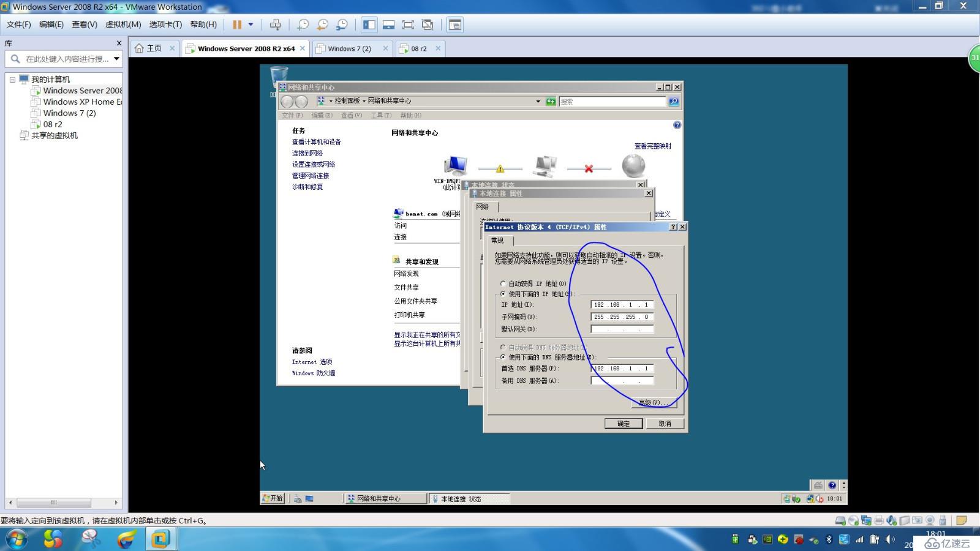Toggle the library sidebar view icon
Image resolution: width=980 pixels, height=551 pixels.
tap(369, 24)
